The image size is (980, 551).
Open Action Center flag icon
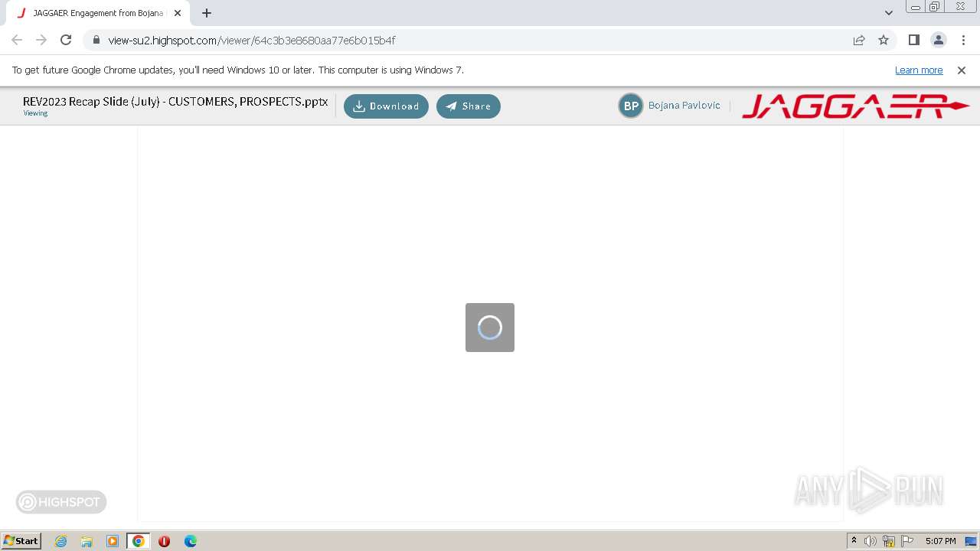click(907, 541)
